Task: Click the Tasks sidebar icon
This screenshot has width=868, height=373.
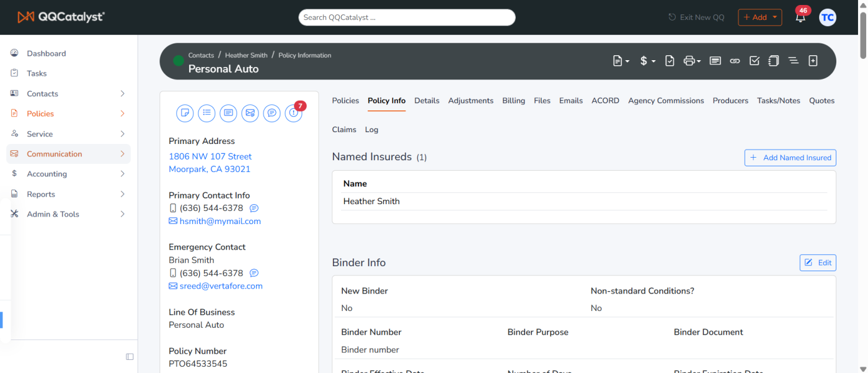Action: pos(14,73)
